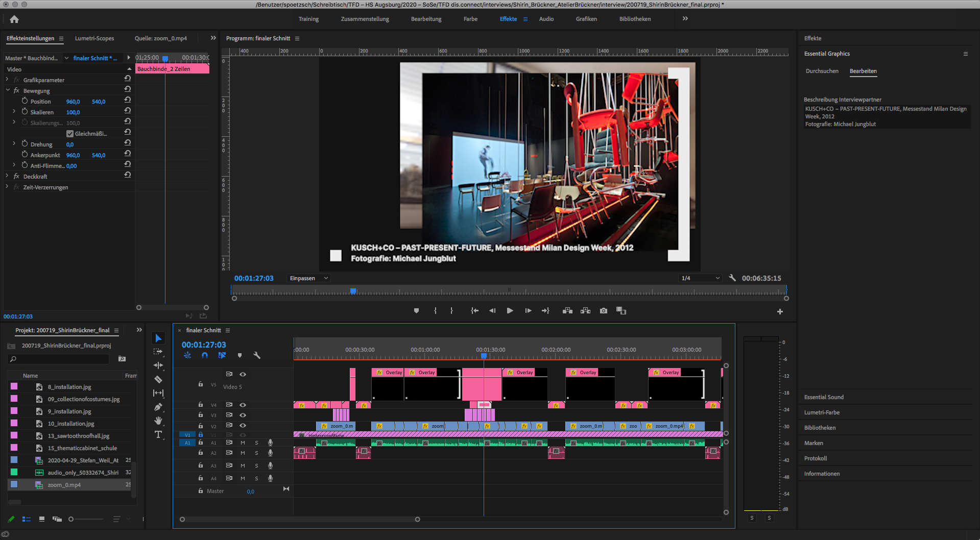Screen dimensions: 980x540
Task: Select the Hand tool
Action: (x=158, y=421)
